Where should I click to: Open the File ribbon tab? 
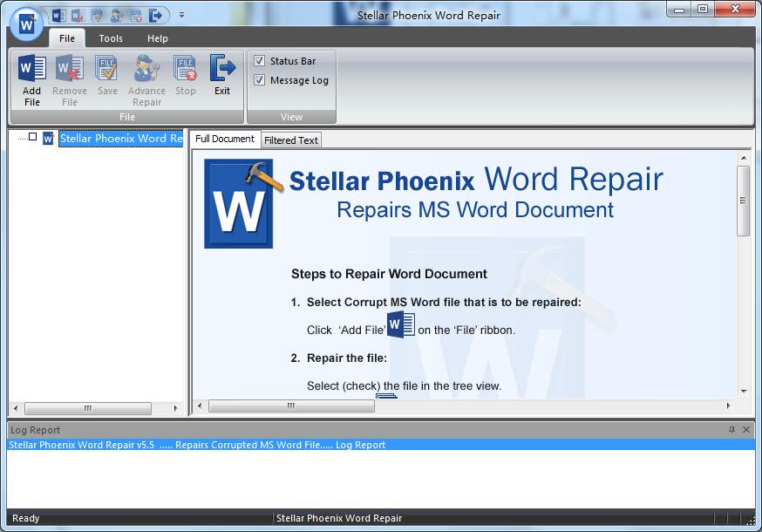(67, 38)
